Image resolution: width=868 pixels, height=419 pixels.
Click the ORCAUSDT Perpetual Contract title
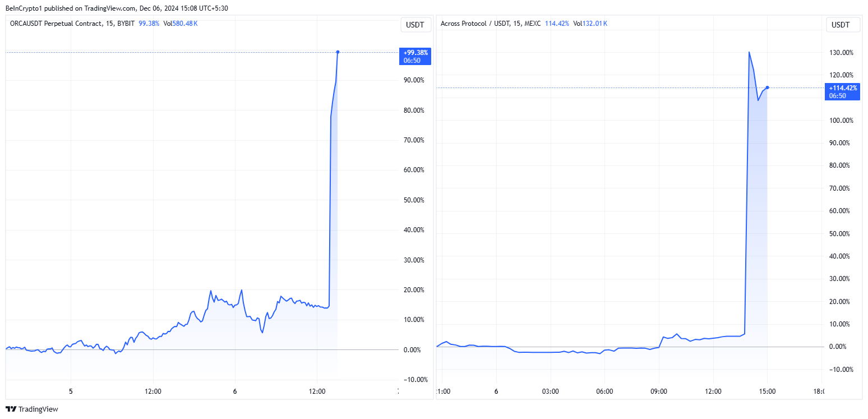[x=57, y=24]
